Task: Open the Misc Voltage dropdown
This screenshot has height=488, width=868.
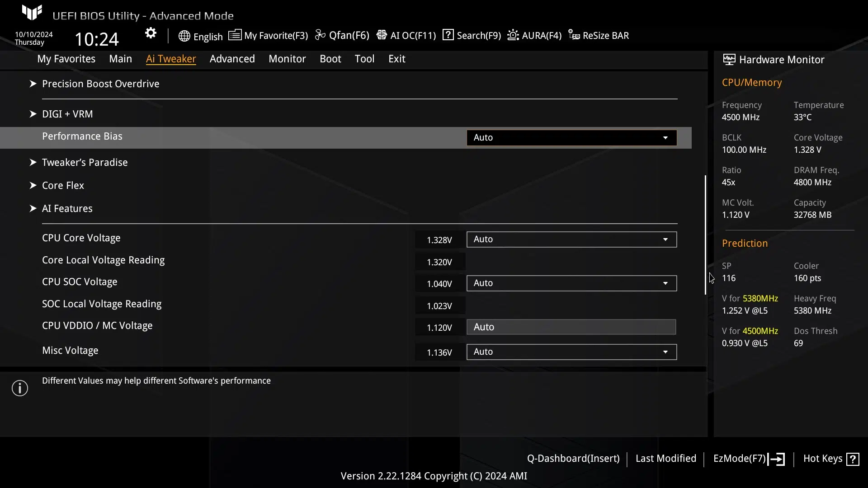Action: pyautogui.click(x=571, y=352)
